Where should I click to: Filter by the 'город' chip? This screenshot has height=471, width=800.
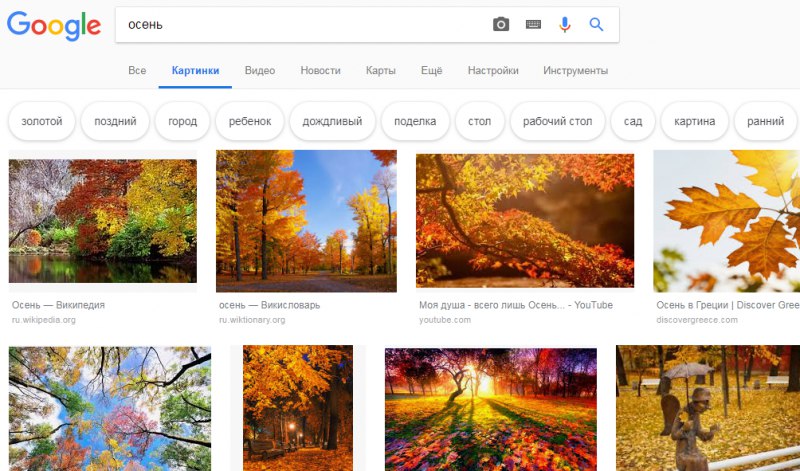point(183,121)
